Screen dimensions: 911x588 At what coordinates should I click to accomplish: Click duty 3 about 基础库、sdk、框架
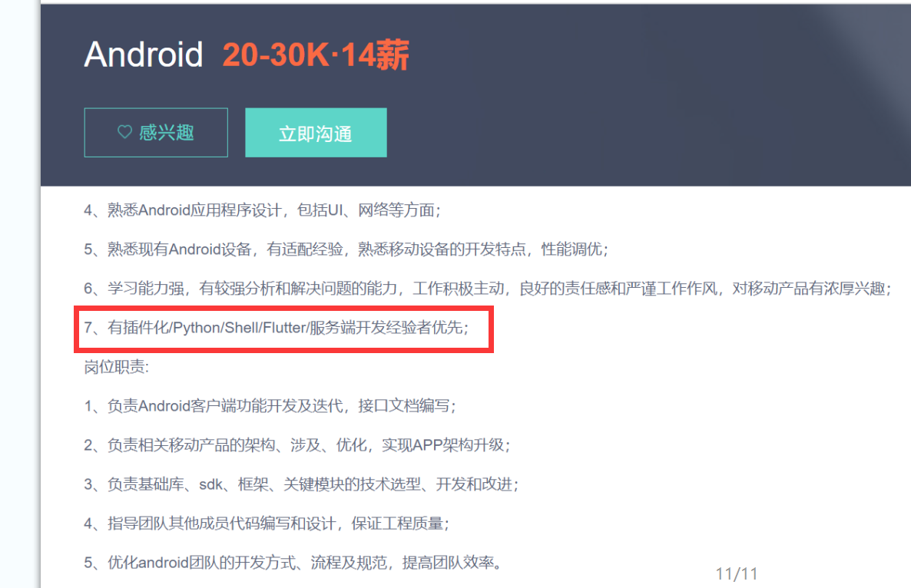(x=301, y=484)
